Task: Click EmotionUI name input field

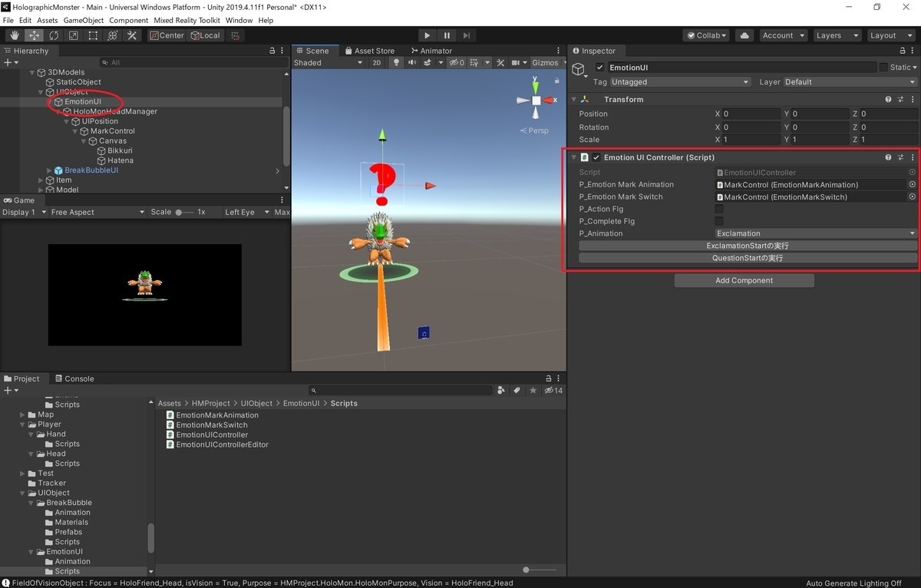Action: (741, 68)
